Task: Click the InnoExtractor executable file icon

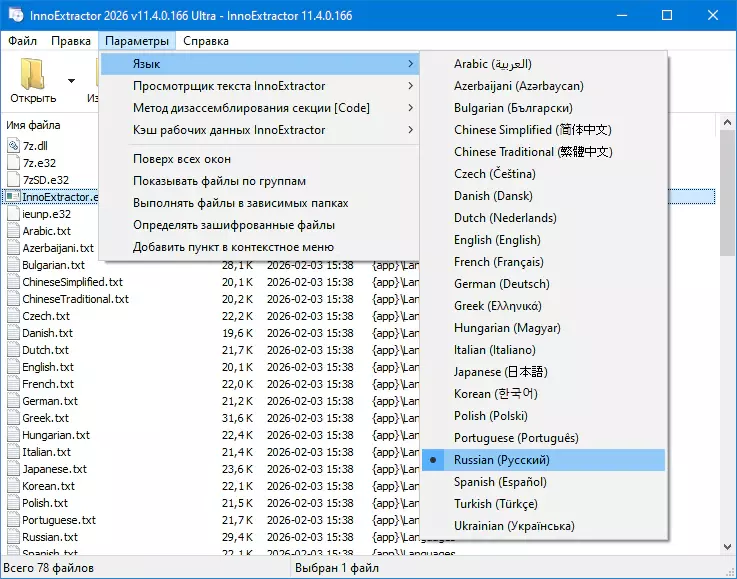Action: (x=13, y=197)
